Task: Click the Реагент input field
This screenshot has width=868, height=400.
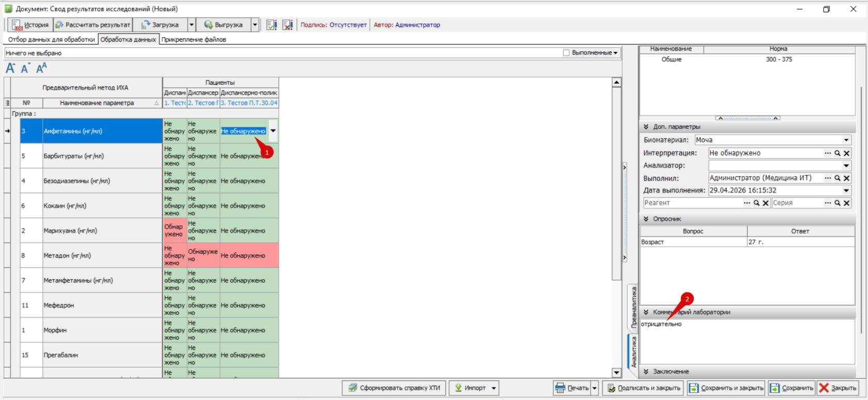Action: [x=692, y=203]
